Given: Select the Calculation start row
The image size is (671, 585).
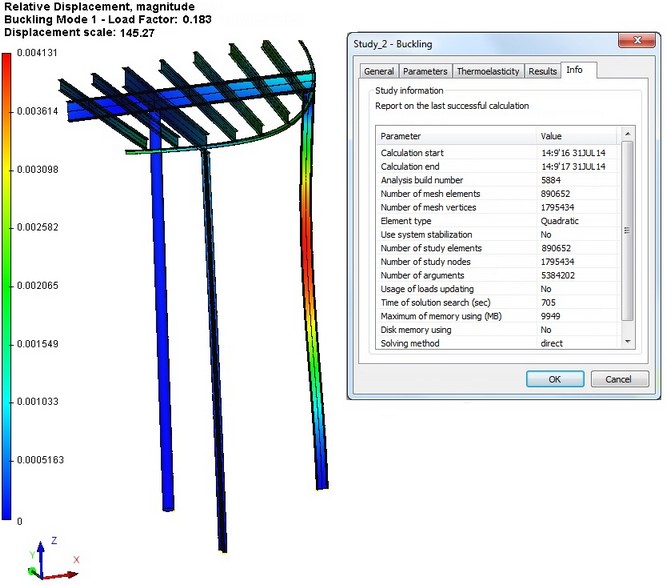Looking at the screenshot, I should point(456,152).
